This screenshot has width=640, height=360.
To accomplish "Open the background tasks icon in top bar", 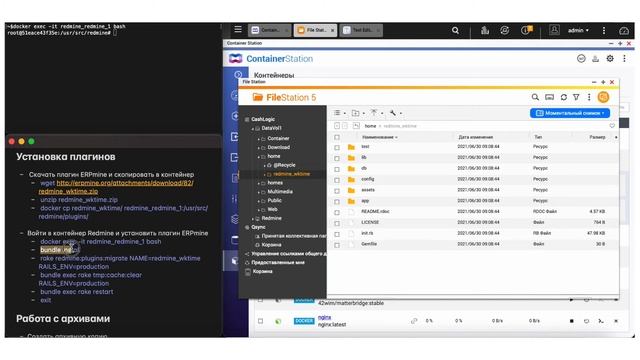I will pyautogui.click(x=484, y=30).
